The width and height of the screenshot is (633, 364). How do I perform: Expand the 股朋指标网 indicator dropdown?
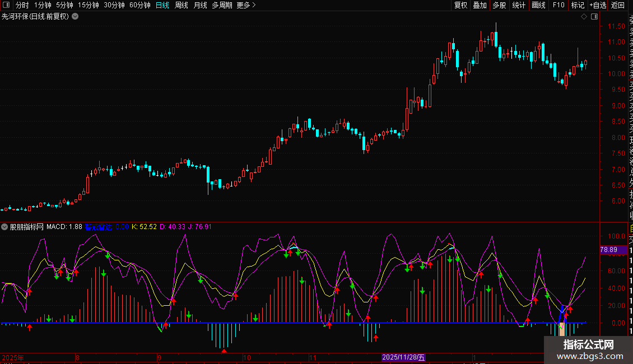pyautogui.click(x=5, y=227)
